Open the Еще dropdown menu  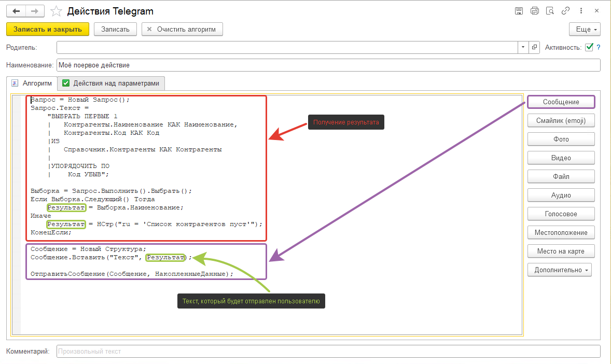(585, 29)
